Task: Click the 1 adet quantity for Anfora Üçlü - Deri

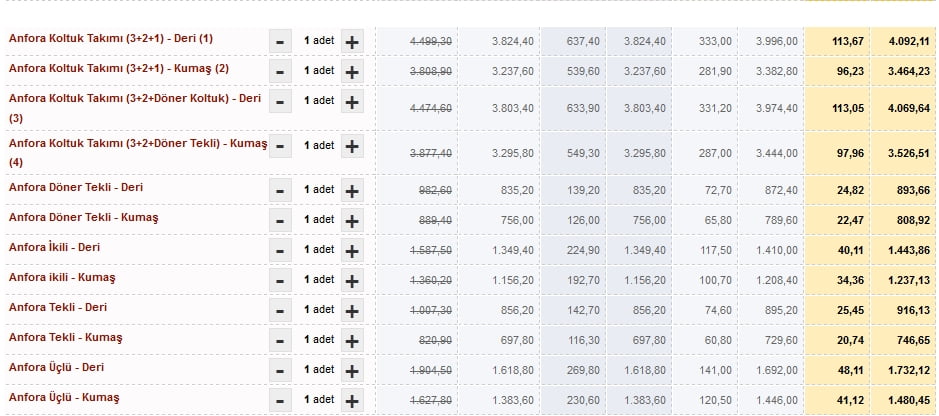Action: coord(319,369)
